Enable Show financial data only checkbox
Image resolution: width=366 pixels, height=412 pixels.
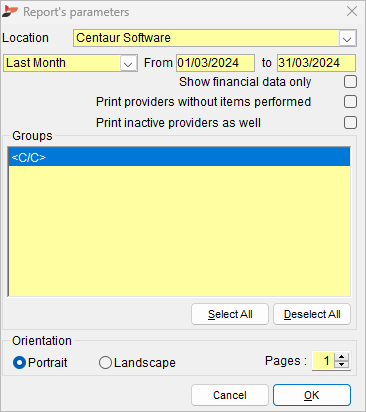[x=350, y=82]
